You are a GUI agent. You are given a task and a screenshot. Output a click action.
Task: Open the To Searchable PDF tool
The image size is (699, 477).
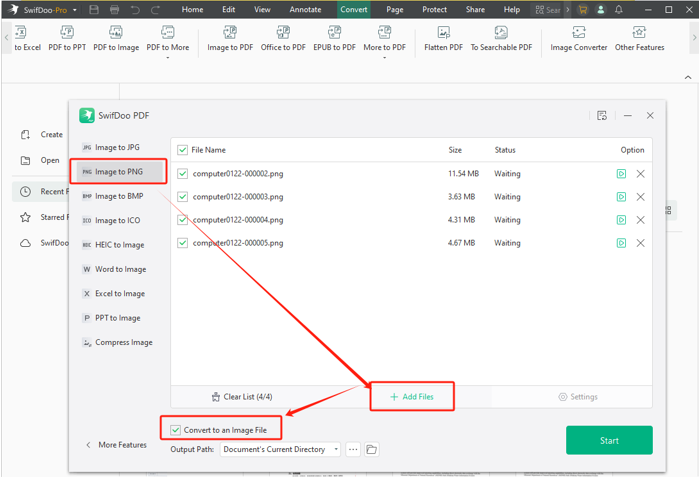pyautogui.click(x=501, y=38)
